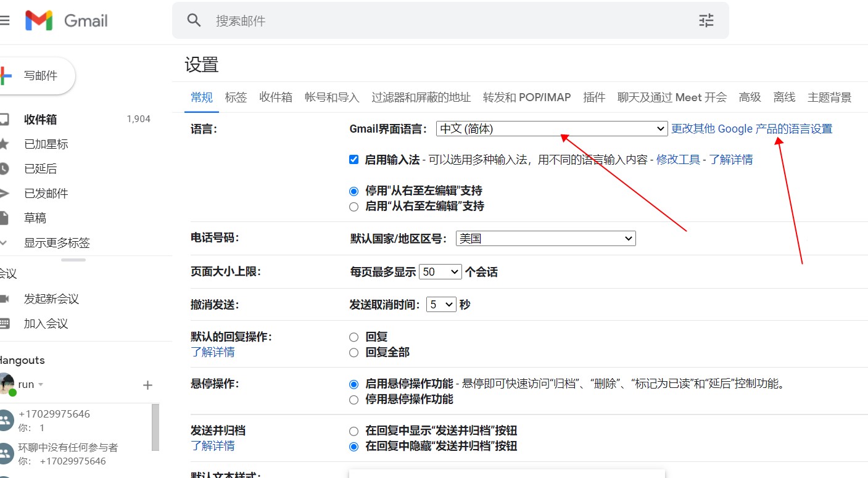
Task: Switch to the 主题背景 themes tab
Action: coord(830,97)
